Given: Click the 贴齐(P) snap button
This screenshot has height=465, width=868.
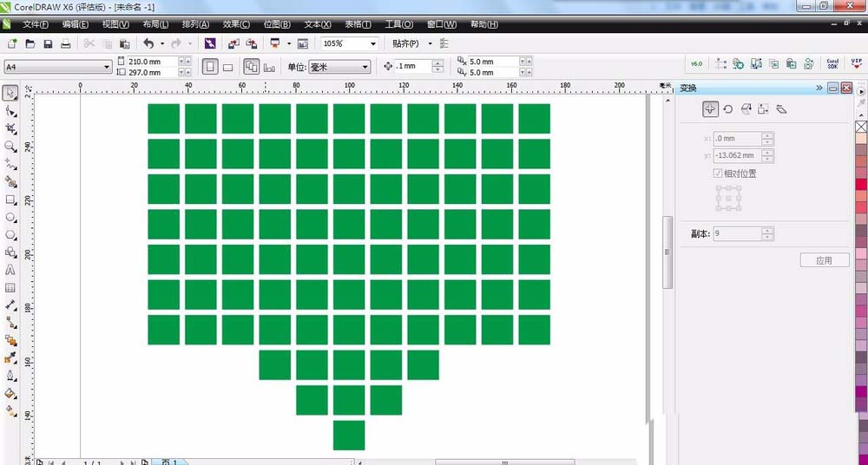Looking at the screenshot, I should tap(405, 43).
